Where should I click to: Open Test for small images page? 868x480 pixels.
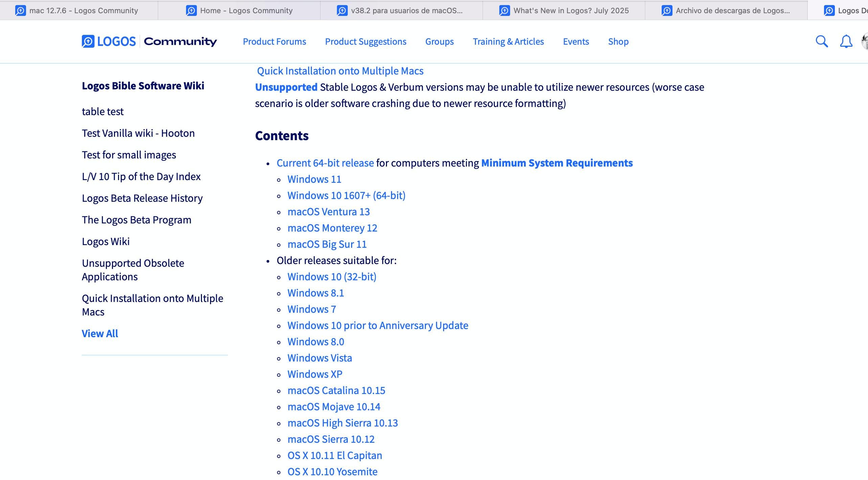click(129, 155)
